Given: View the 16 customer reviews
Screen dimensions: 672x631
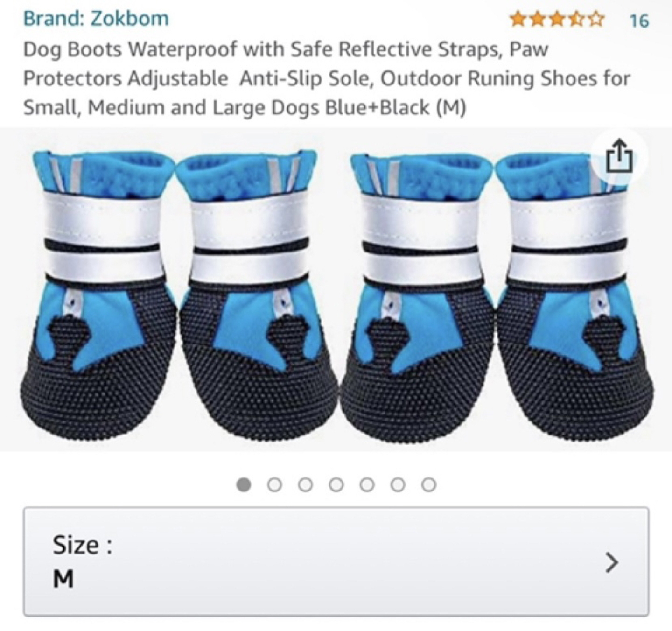Looking at the screenshot, I should click(639, 21).
